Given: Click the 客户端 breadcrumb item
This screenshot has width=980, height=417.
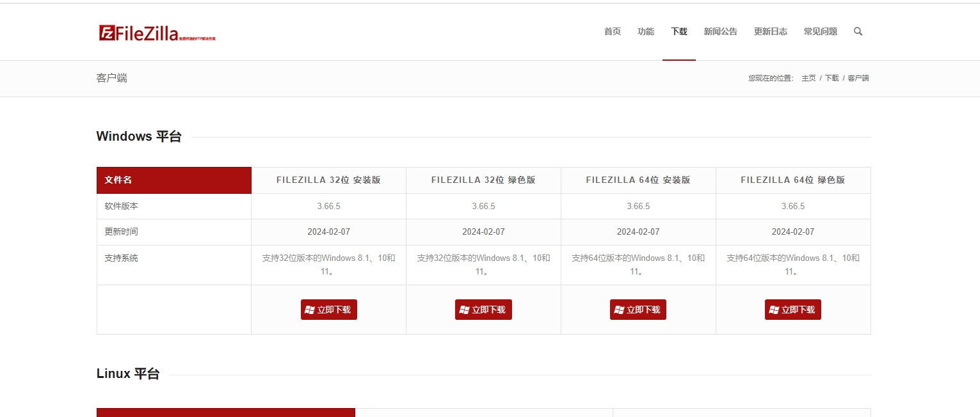Looking at the screenshot, I should coord(858,78).
